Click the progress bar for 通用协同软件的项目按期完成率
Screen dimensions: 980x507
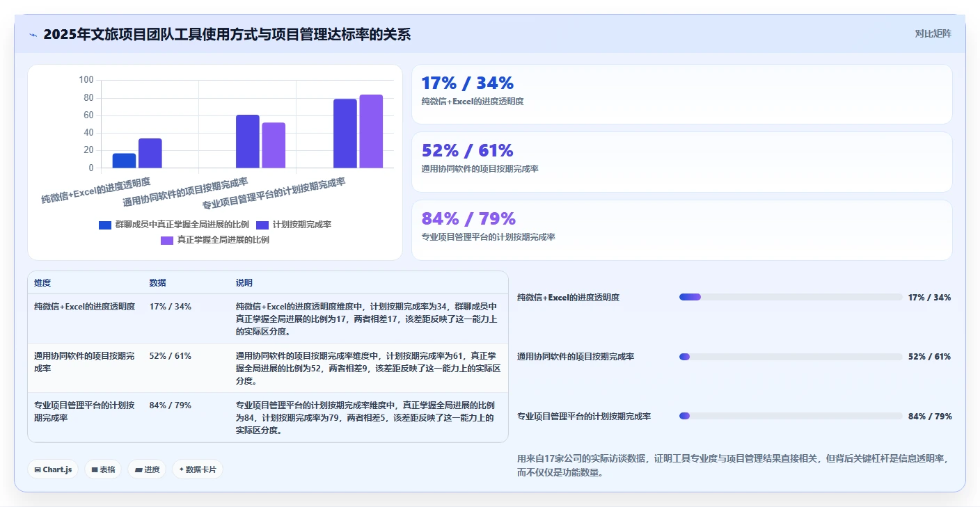click(791, 357)
